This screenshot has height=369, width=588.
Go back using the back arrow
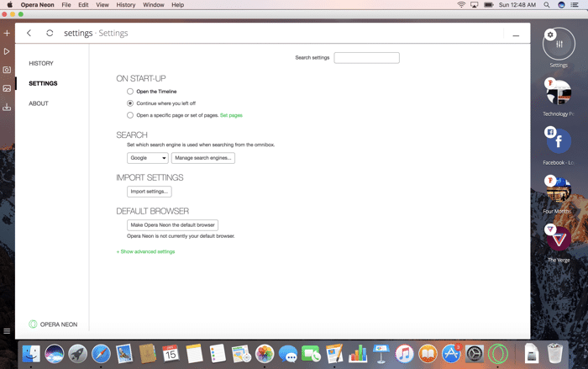pos(29,33)
